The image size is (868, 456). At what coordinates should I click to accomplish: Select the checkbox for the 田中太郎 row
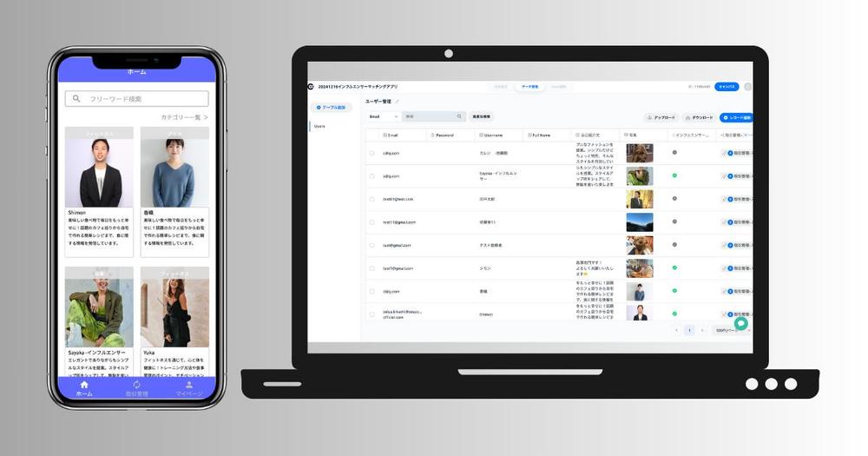click(x=372, y=199)
